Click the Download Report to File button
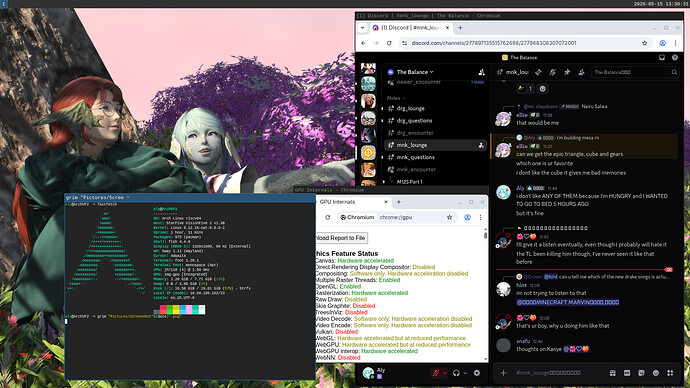This screenshot has height=388, width=690. tap(341, 238)
